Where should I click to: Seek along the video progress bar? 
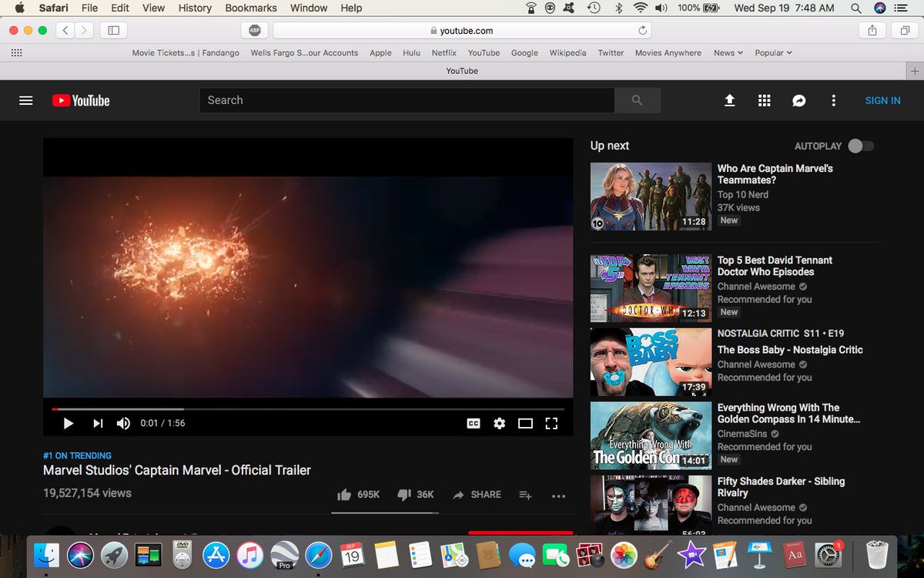pos(308,409)
